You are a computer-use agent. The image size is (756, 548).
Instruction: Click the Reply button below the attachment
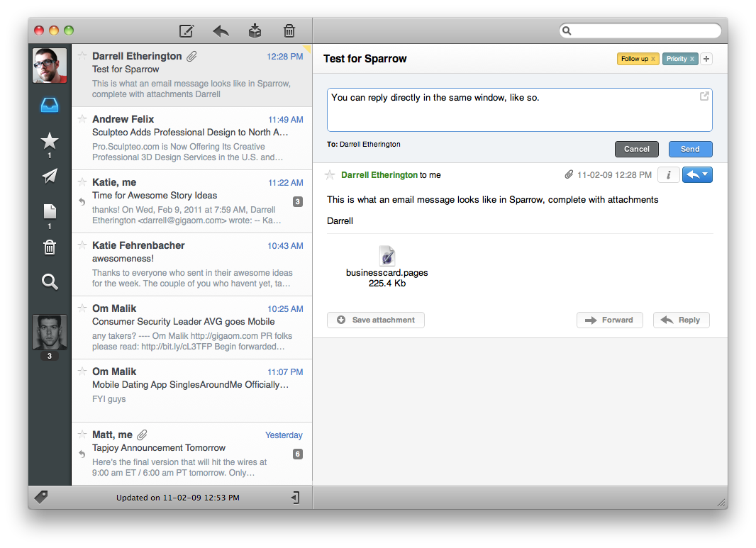pyautogui.click(x=682, y=320)
